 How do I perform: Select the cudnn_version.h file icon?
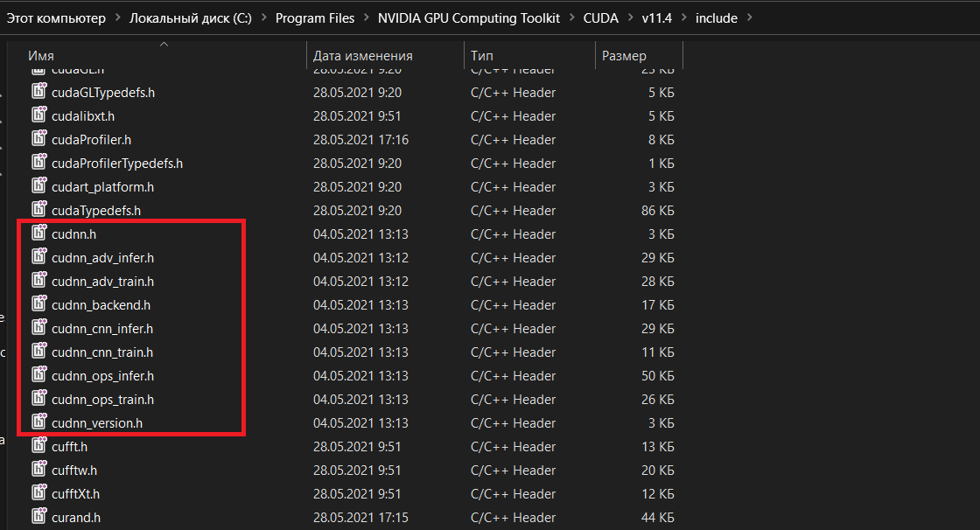tap(39, 422)
